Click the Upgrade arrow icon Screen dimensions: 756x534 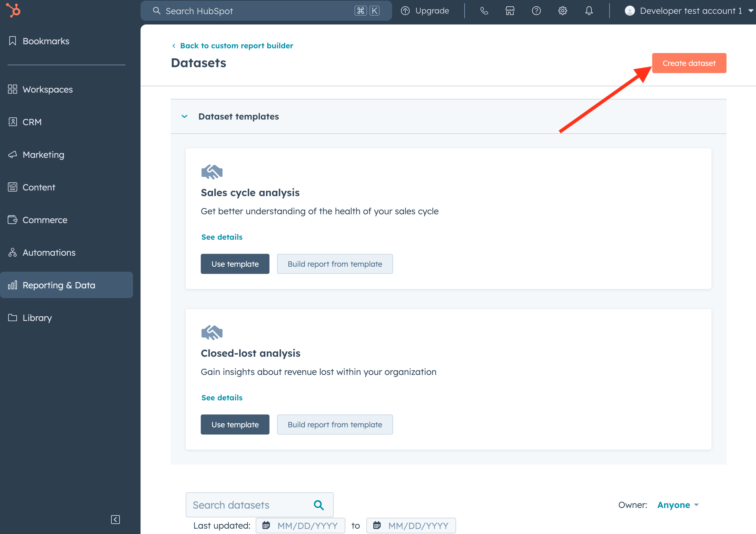tap(405, 11)
